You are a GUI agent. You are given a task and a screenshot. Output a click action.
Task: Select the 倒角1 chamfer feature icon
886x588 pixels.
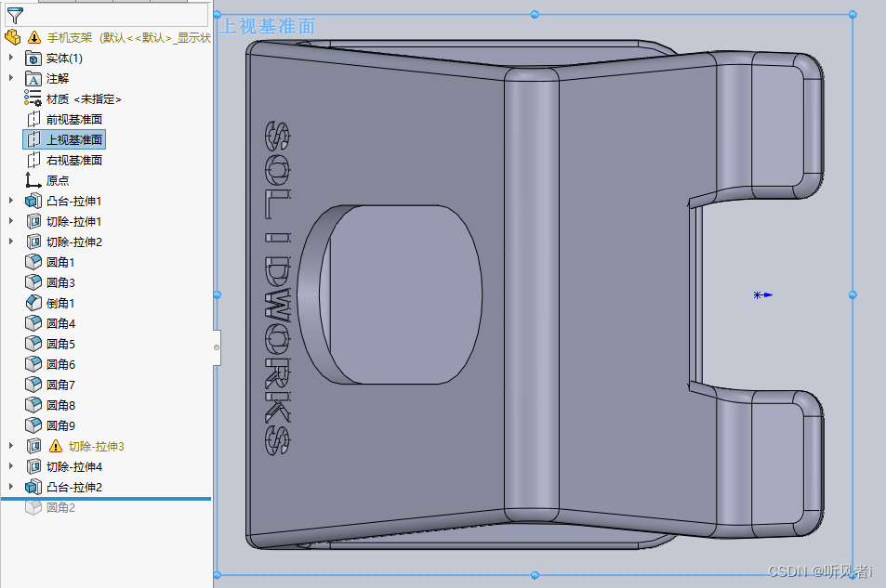coord(32,303)
